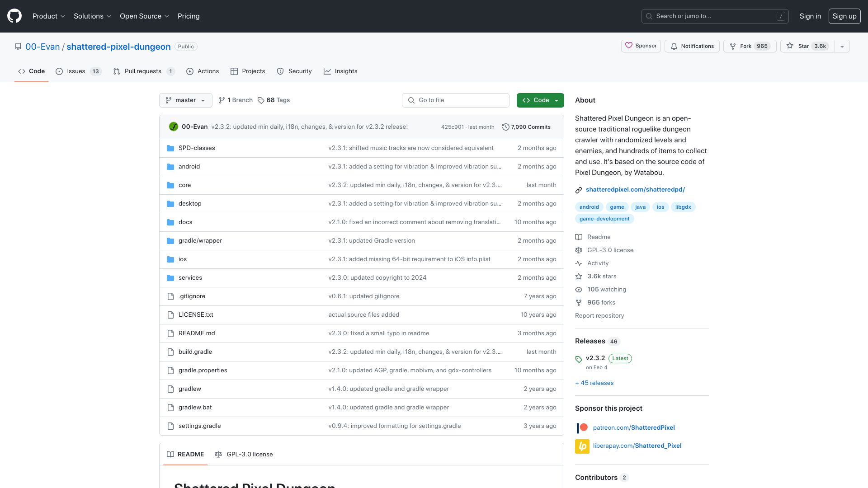Open the Product menu
Screen dimensions: 868x488
49,16
